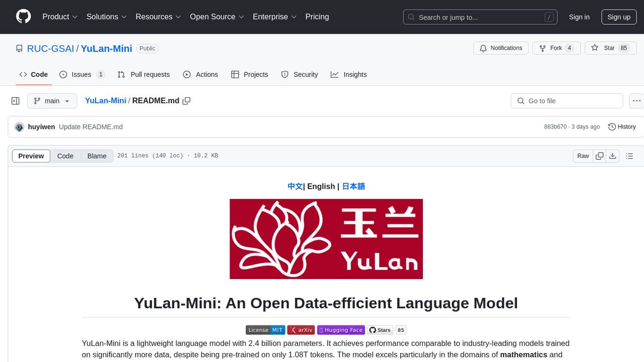Switch README to Japanese 日本語

354,186
